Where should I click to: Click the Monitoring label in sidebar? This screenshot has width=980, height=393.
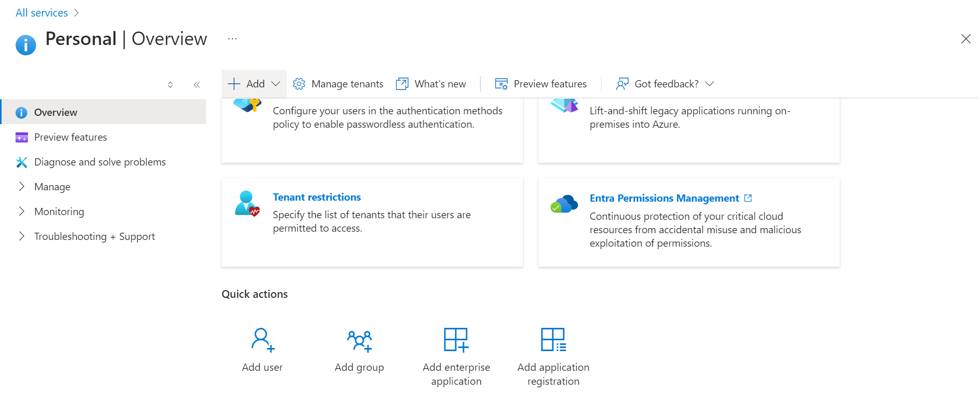point(59,211)
